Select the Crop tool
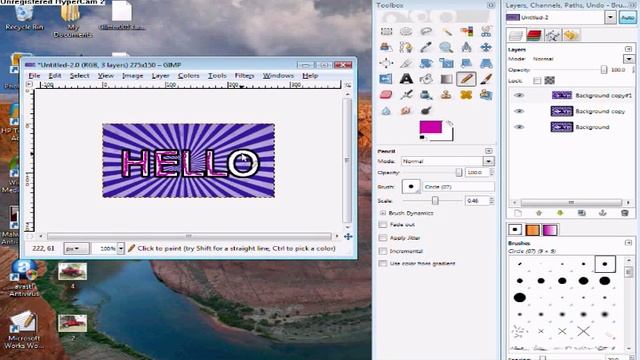Image resolution: width=640 pixels, height=360 pixels. [406, 63]
